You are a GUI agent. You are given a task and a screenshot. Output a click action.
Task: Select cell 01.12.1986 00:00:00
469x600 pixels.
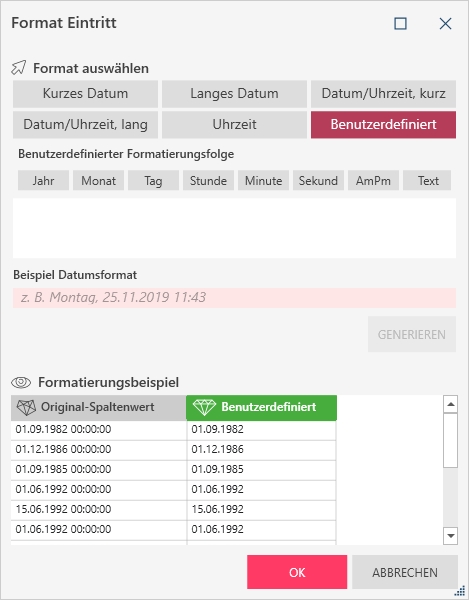click(99, 450)
